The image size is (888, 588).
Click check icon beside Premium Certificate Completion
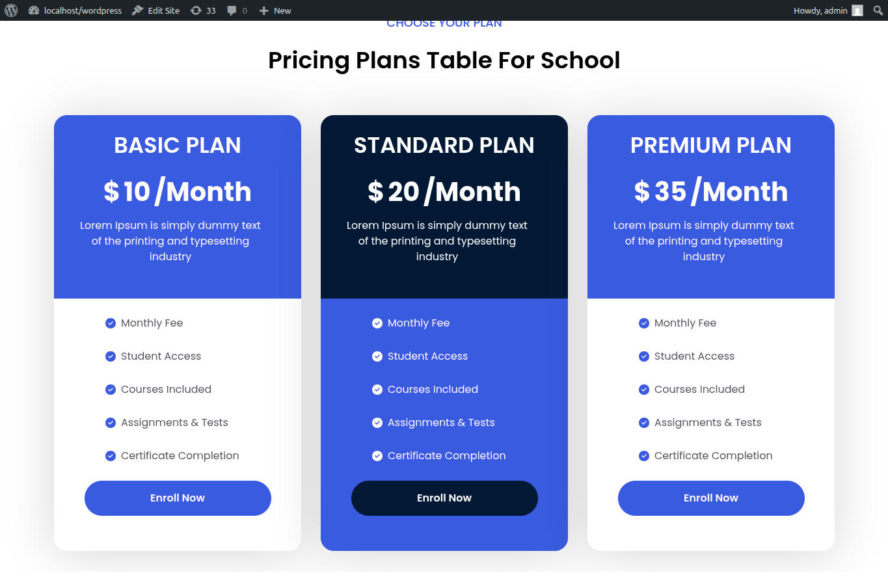(644, 456)
